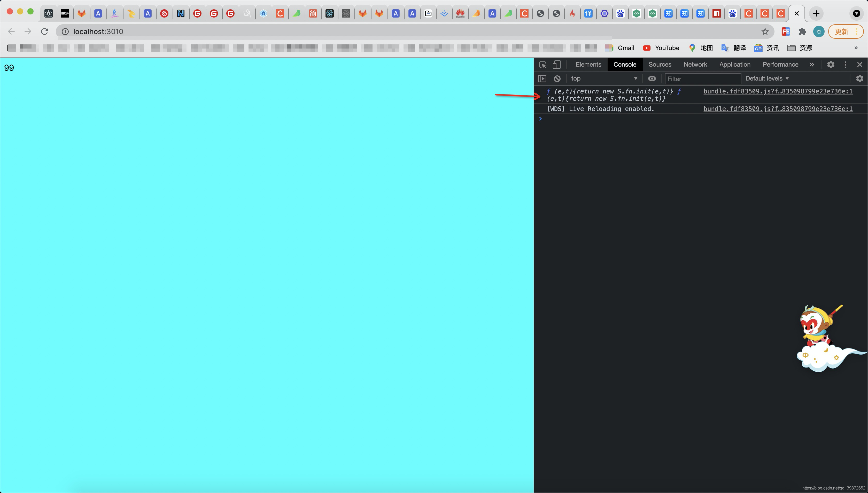The height and width of the screenshot is (493, 868).
Task: Open the YouTube bookmark
Action: 661,48
